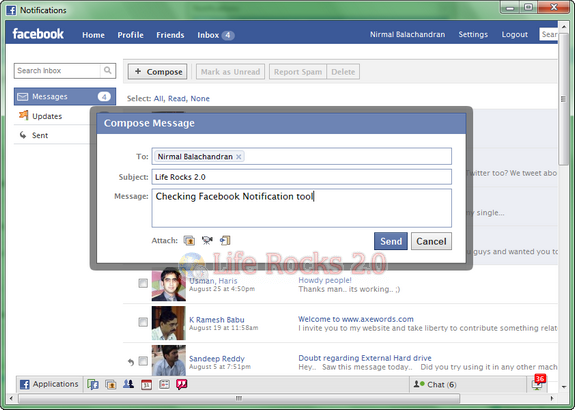The width and height of the screenshot is (575, 410).
Task: Click Usman, Haris profile thumbnail
Action: tap(169, 284)
